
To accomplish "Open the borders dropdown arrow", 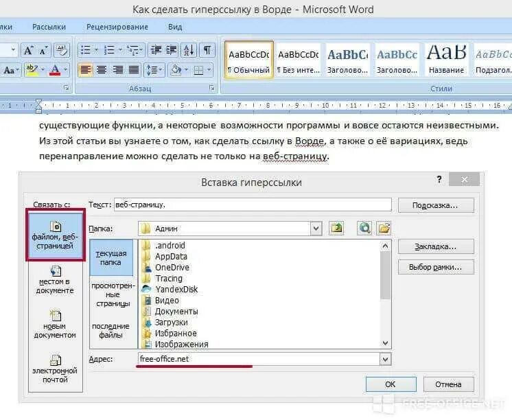I will [209, 69].
